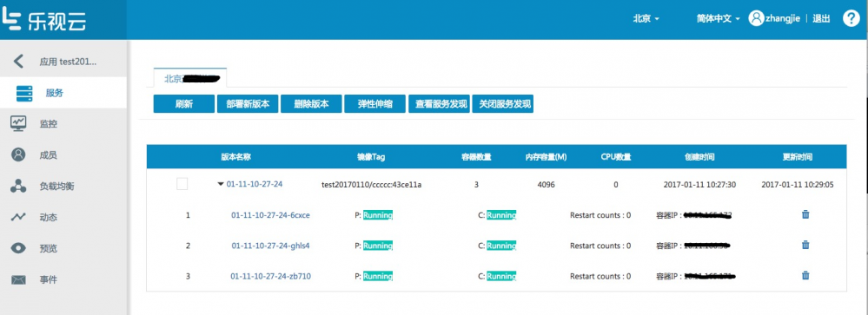The width and height of the screenshot is (868, 315).
Task: Click Restart counts : 0 in 6cxce row
Action: [600, 215]
